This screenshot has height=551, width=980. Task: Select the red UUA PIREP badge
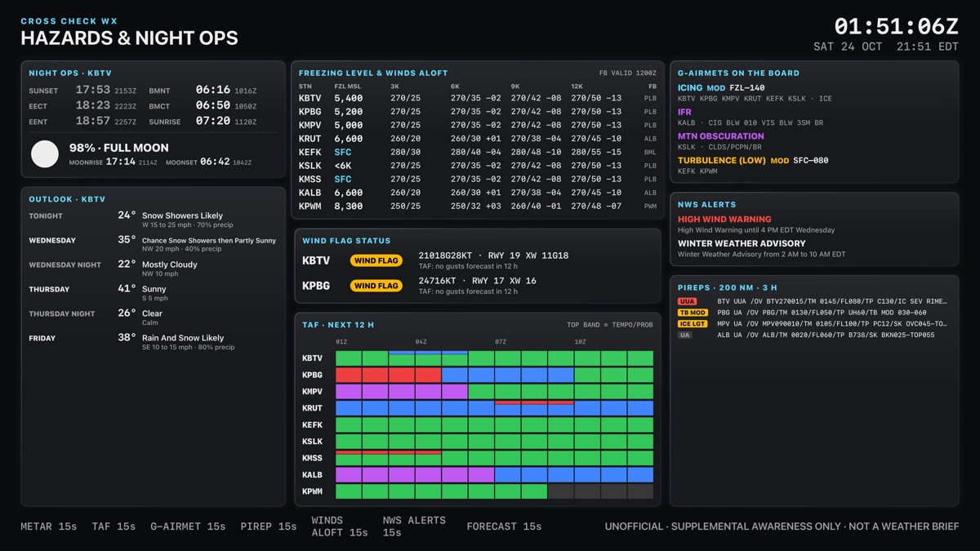pos(688,301)
